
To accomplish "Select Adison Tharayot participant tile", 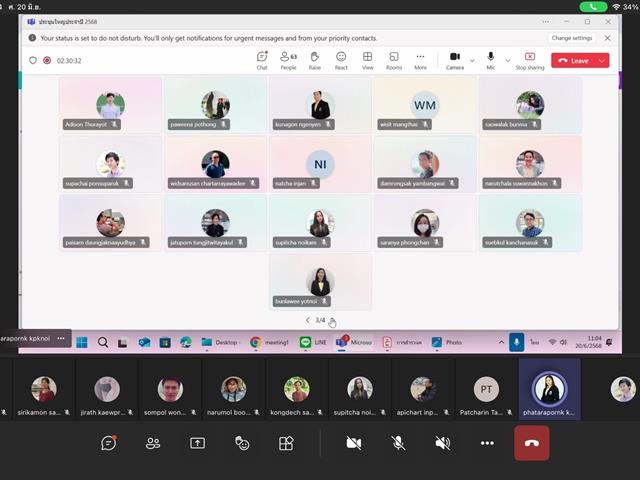I will (x=110, y=105).
